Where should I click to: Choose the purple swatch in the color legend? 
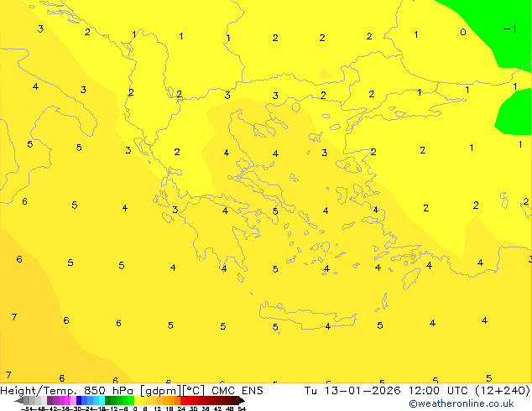(x=55, y=401)
